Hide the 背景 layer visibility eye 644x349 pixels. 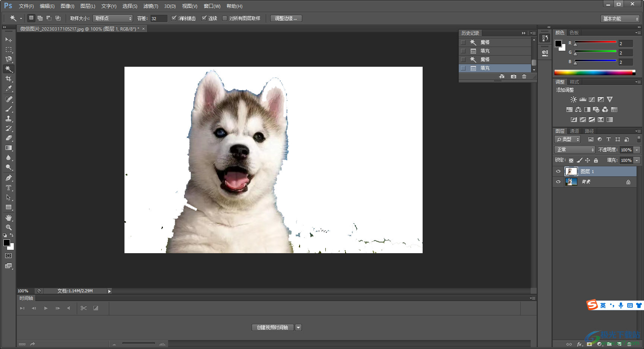tap(558, 182)
